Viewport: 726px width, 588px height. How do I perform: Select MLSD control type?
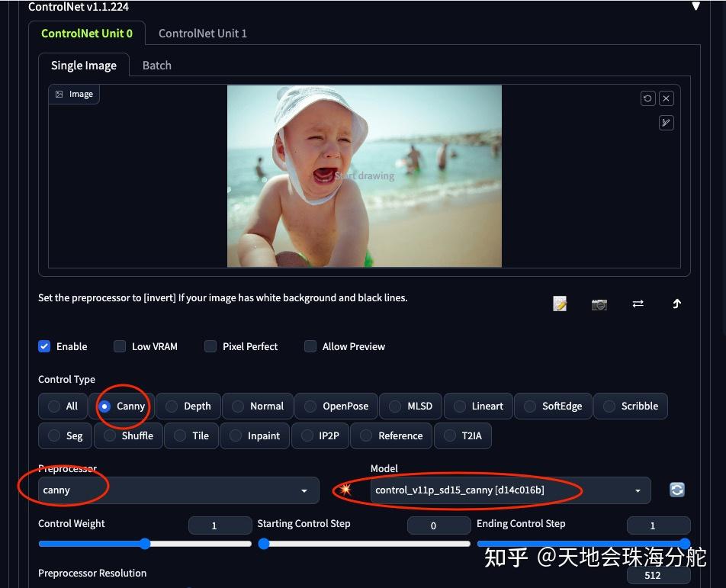pyautogui.click(x=411, y=406)
